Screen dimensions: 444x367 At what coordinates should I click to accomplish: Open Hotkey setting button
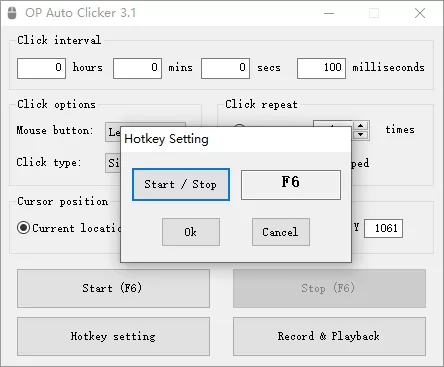(x=113, y=336)
